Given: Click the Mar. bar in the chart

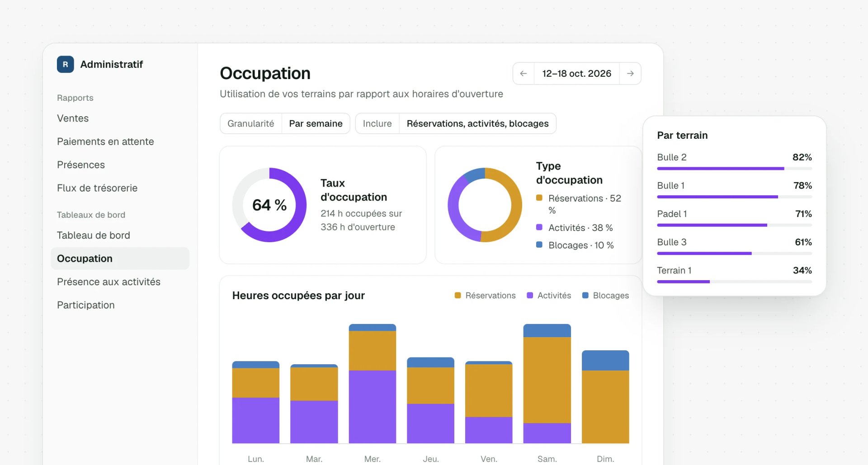Looking at the screenshot, I should point(314,404).
